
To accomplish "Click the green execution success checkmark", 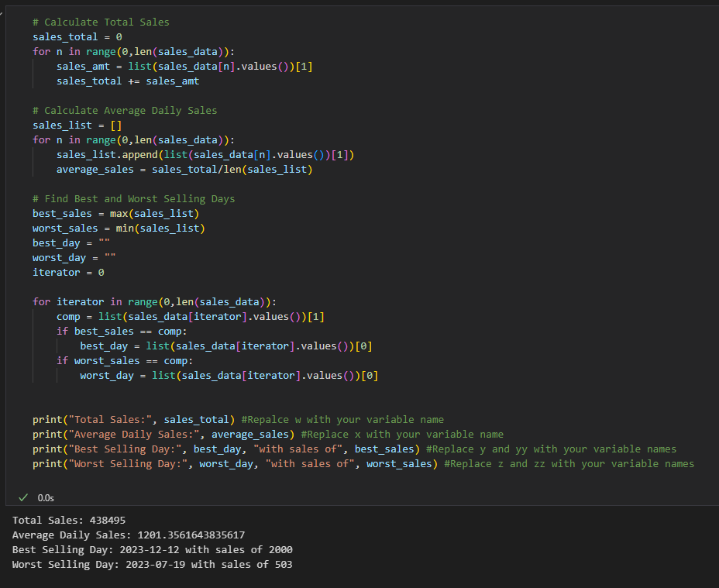I will 23,497.
